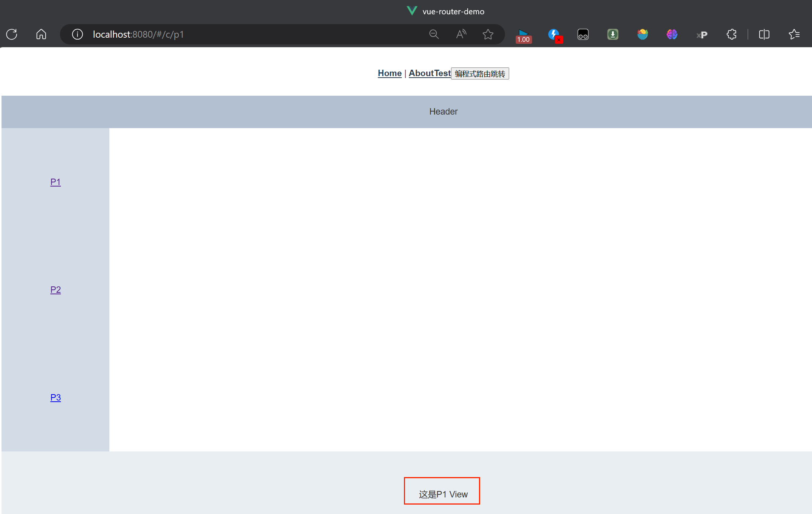Image resolution: width=812 pixels, height=514 pixels.
Task: View site information icon in address bar
Action: tap(77, 34)
